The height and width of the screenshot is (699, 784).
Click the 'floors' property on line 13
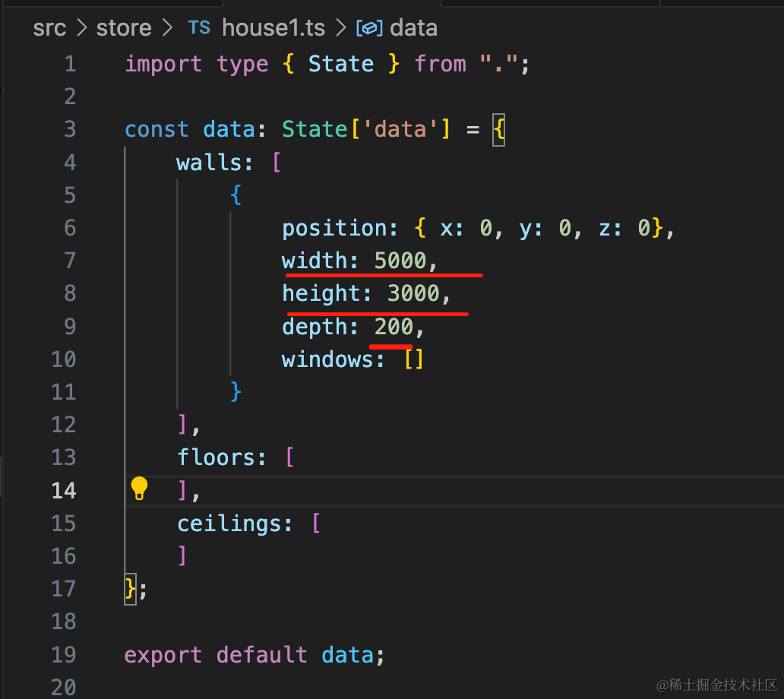[x=216, y=457]
